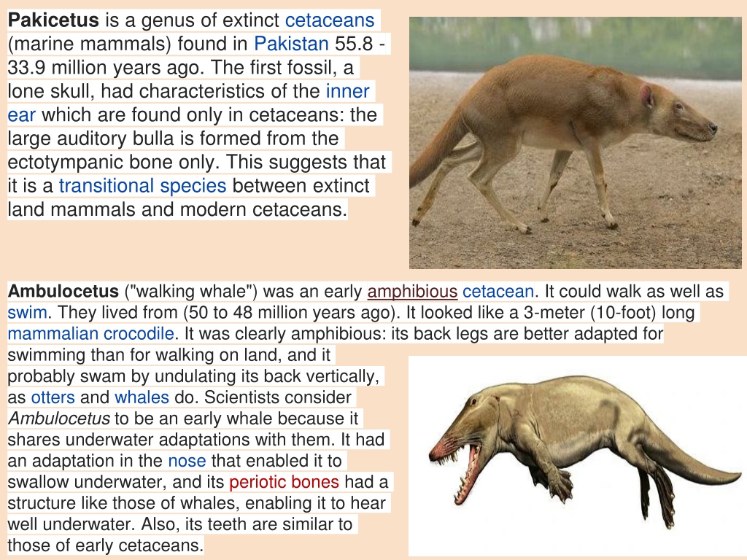The height and width of the screenshot is (560, 747).
Task: Click the bold Ambulocetus heading word
Action: click(x=63, y=292)
